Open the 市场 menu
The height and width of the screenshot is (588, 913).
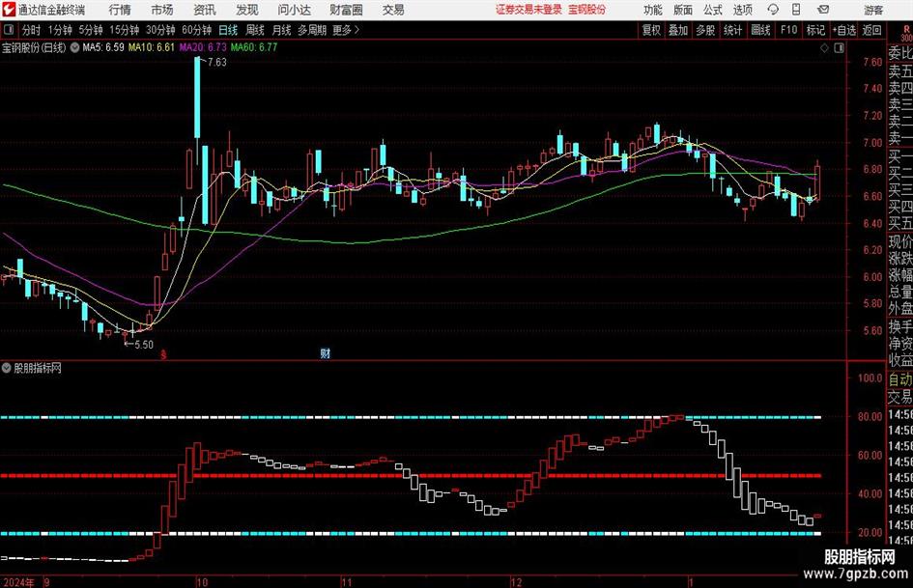click(x=162, y=10)
